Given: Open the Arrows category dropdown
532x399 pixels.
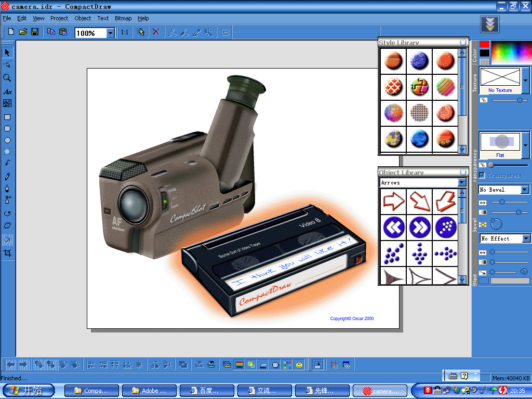Looking at the screenshot, I should (x=462, y=182).
